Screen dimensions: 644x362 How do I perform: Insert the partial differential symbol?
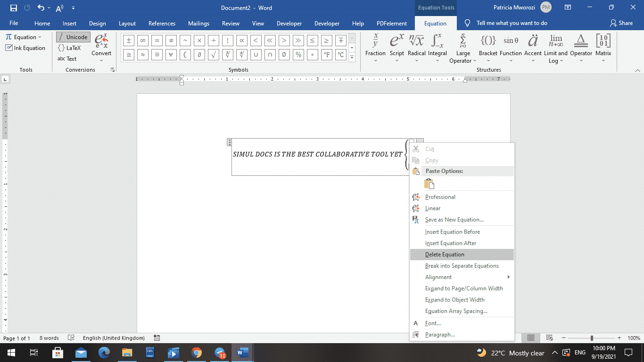click(x=199, y=55)
